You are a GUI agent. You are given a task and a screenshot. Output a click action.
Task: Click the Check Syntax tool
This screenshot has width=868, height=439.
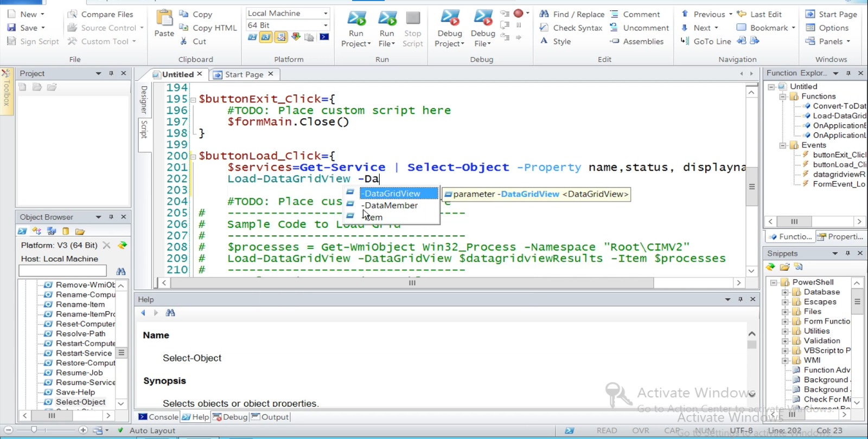click(x=571, y=28)
